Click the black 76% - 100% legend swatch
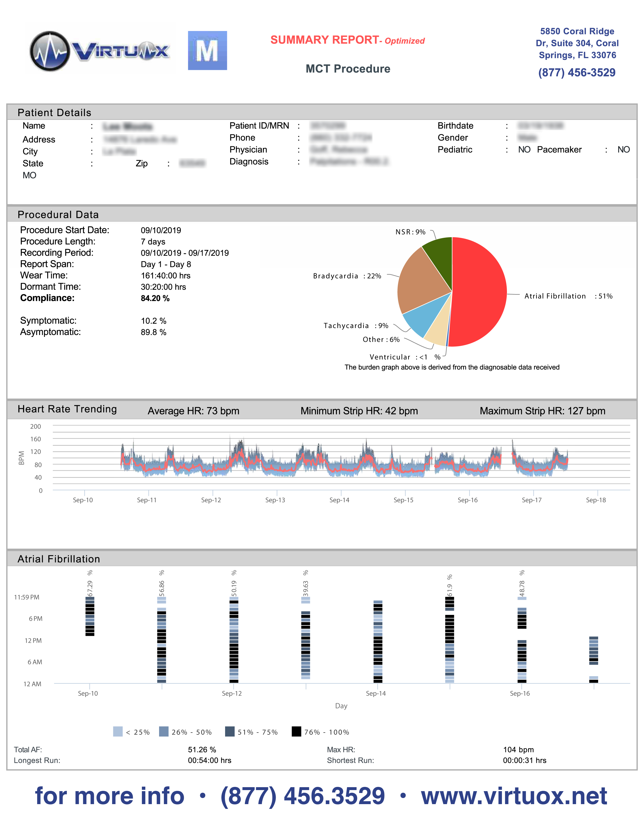 [x=296, y=732]
